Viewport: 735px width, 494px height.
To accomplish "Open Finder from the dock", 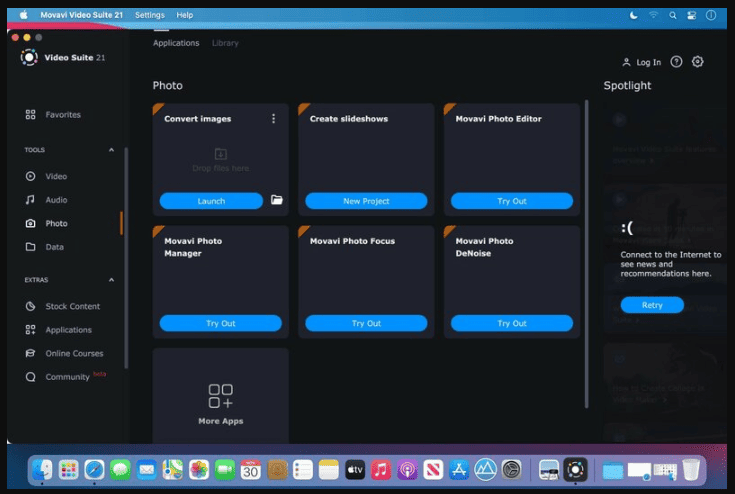I will pos(42,469).
